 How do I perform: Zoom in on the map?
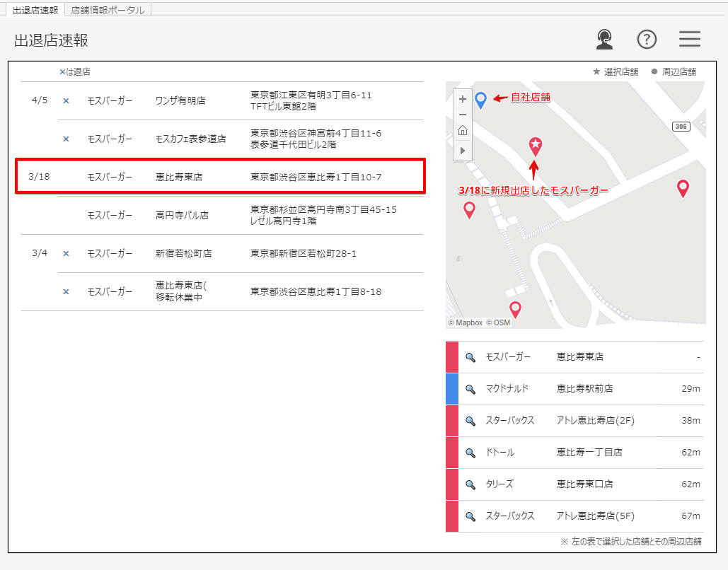[x=463, y=99]
